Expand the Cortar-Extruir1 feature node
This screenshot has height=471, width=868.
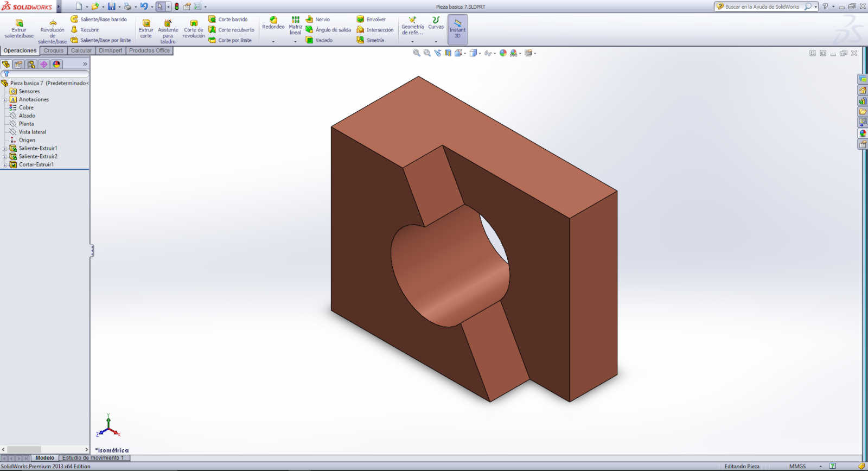(5, 165)
